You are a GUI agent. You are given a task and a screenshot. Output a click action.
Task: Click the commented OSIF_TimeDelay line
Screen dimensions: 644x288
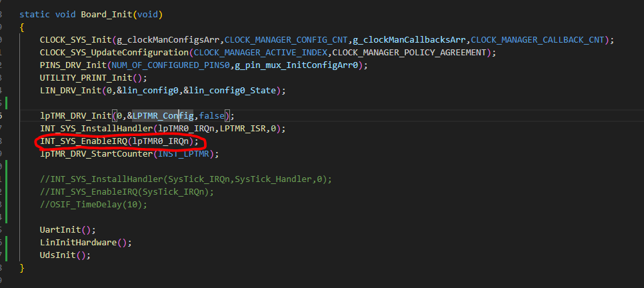[x=93, y=205]
